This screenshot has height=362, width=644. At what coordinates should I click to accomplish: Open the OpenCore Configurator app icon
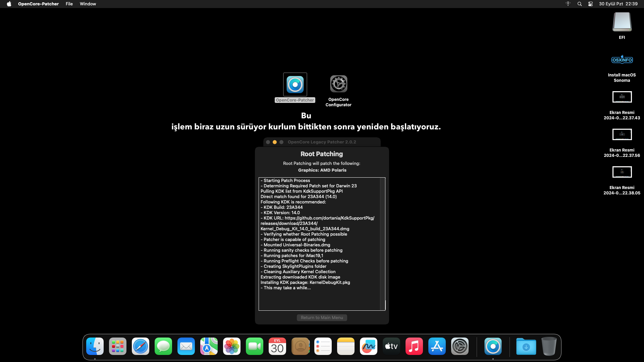pyautogui.click(x=338, y=84)
